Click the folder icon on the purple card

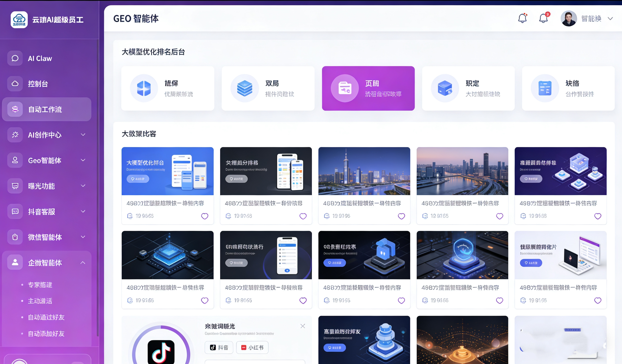[345, 88]
